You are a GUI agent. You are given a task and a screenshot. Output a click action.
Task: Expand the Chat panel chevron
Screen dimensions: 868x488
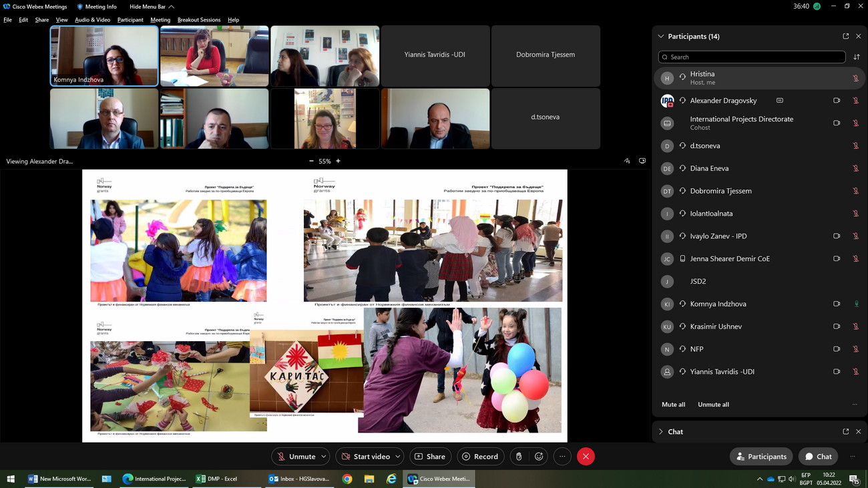(x=661, y=432)
